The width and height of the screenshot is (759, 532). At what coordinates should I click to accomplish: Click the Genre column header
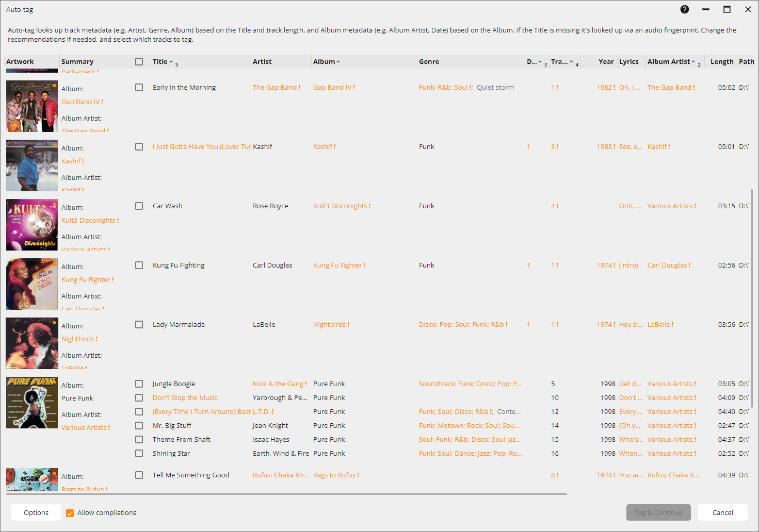coord(429,62)
